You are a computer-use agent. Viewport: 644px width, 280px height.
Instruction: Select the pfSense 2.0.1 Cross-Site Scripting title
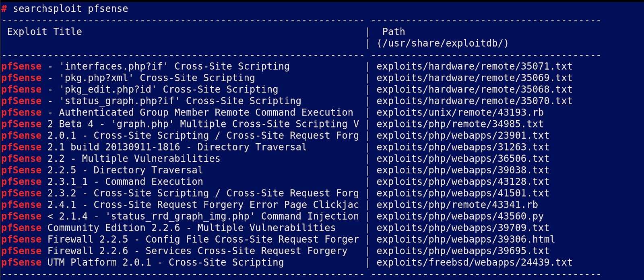pyautogui.click(x=180, y=136)
